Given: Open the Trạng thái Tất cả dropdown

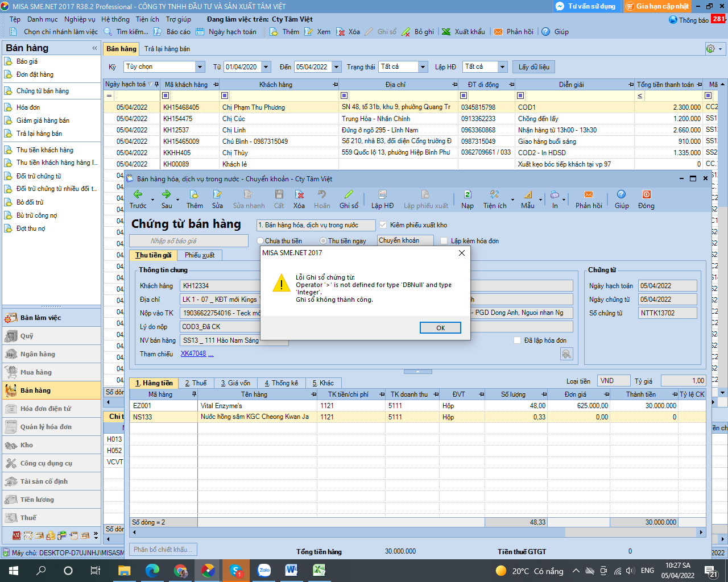Looking at the screenshot, I should click(x=423, y=67).
